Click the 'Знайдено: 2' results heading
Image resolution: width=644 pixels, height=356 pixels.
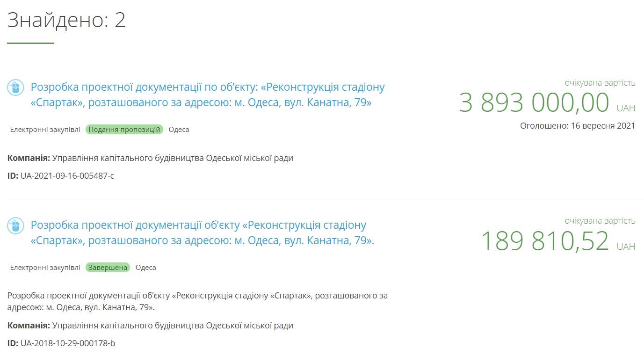click(x=66, y=20)
